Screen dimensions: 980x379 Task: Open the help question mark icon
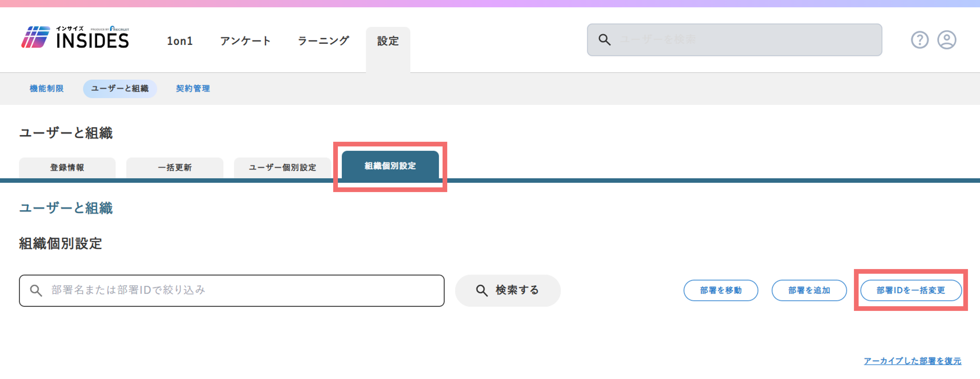click(x=919, y=40)
